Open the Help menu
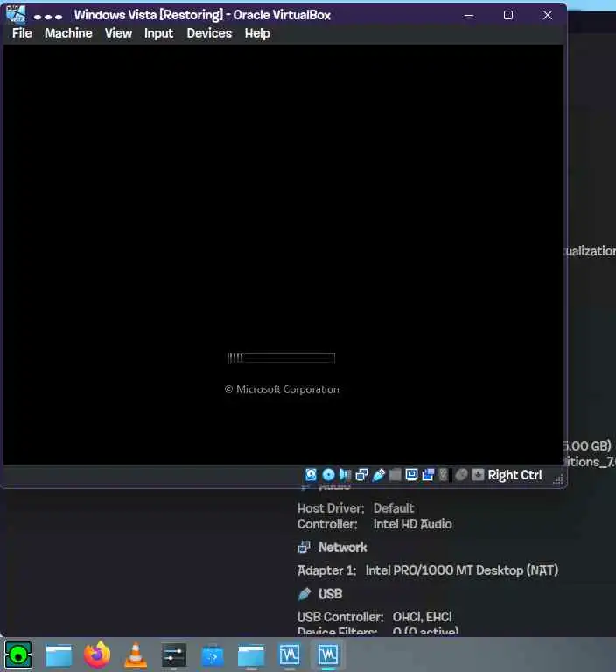This screenshot has width=616, height=672. click(257, 33)
